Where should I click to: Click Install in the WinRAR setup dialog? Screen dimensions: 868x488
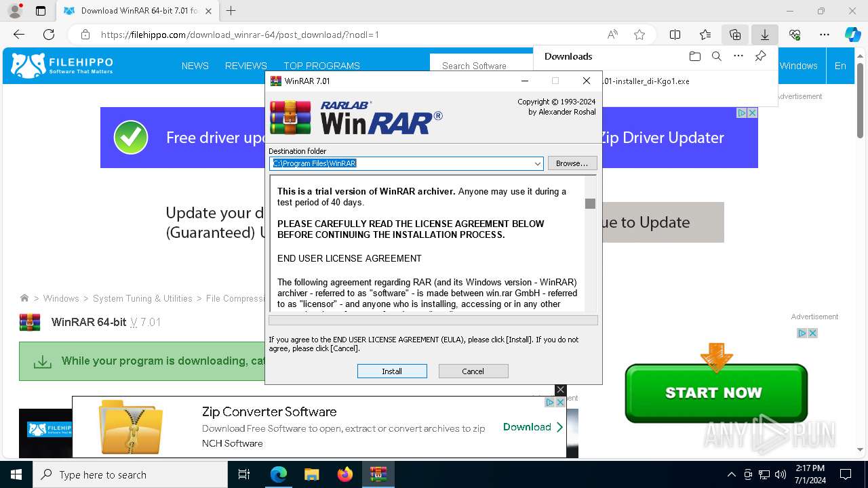(392, 371)
